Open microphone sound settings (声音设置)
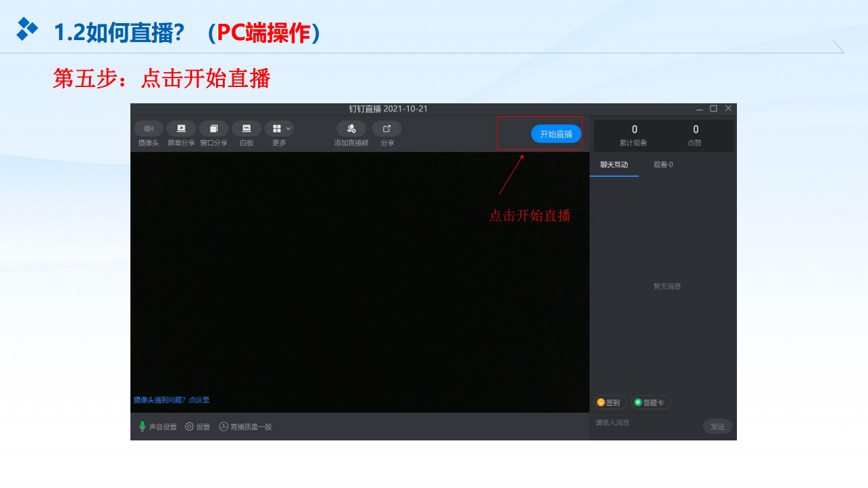Image resolution: width=868 pixels, height=488 pixels. (158, 427)
